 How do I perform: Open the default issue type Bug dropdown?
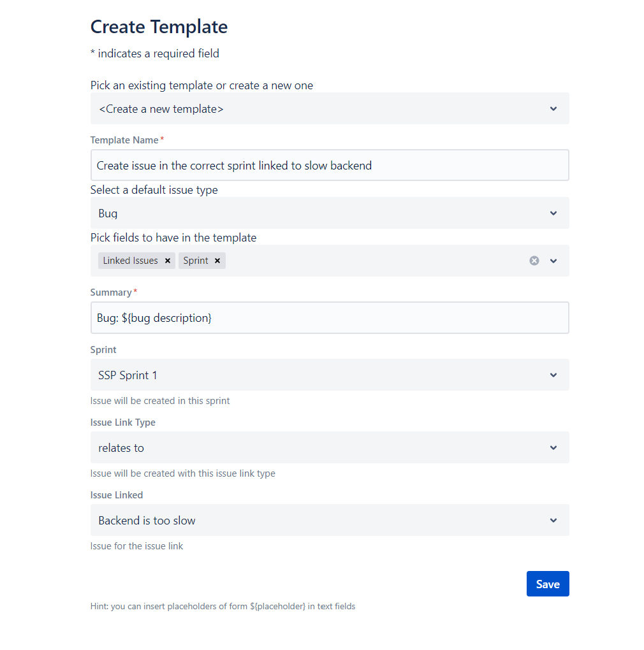click(330, 213)
